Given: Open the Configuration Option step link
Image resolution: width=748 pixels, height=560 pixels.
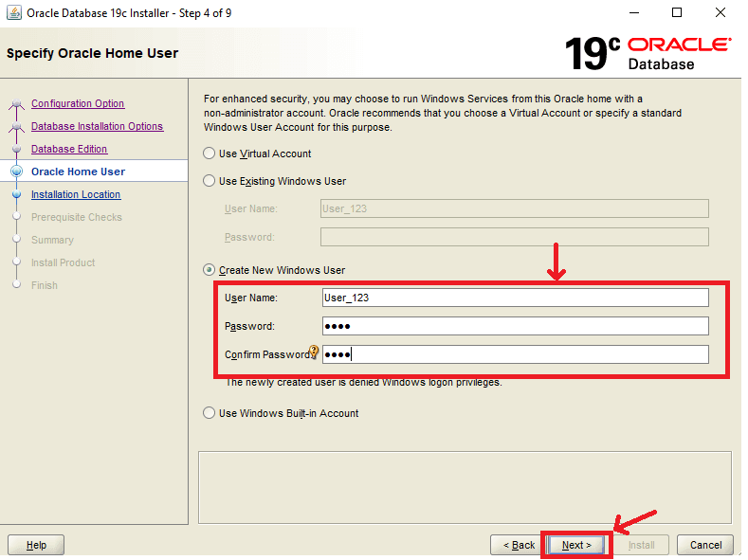Looking at the screenshot, I should (78, 103).
